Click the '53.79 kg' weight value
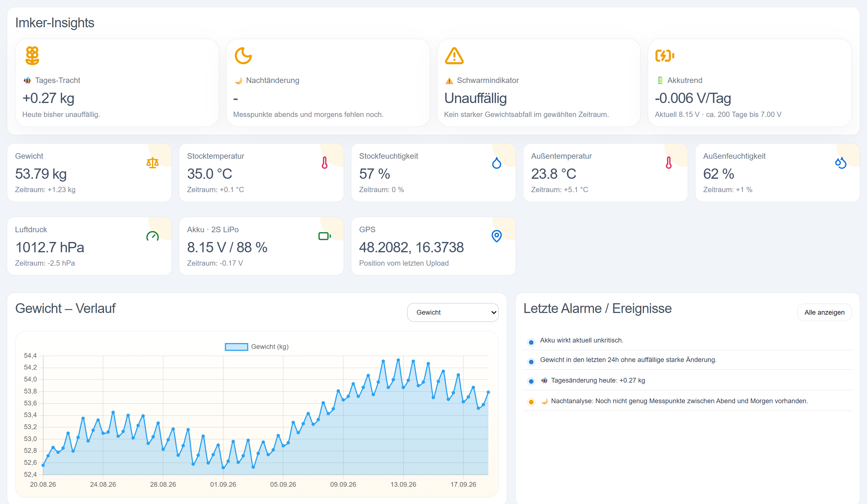867x504 pixels. [x=41, y=174]
